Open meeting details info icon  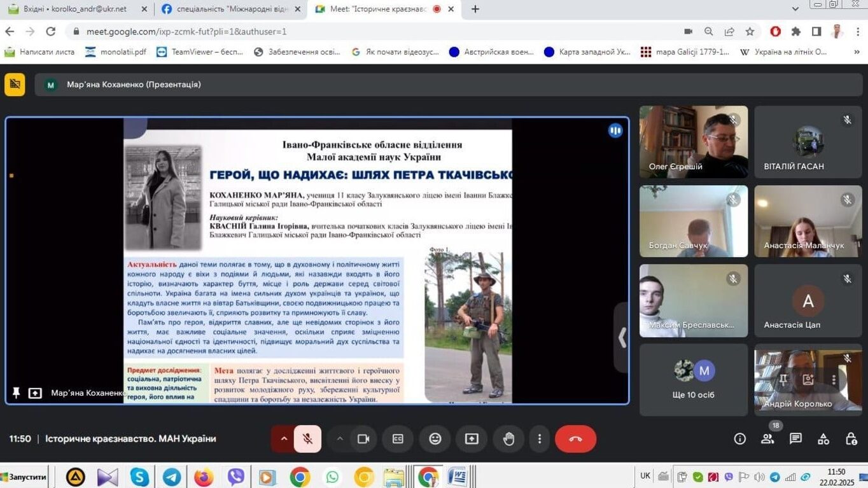(739, 439)
